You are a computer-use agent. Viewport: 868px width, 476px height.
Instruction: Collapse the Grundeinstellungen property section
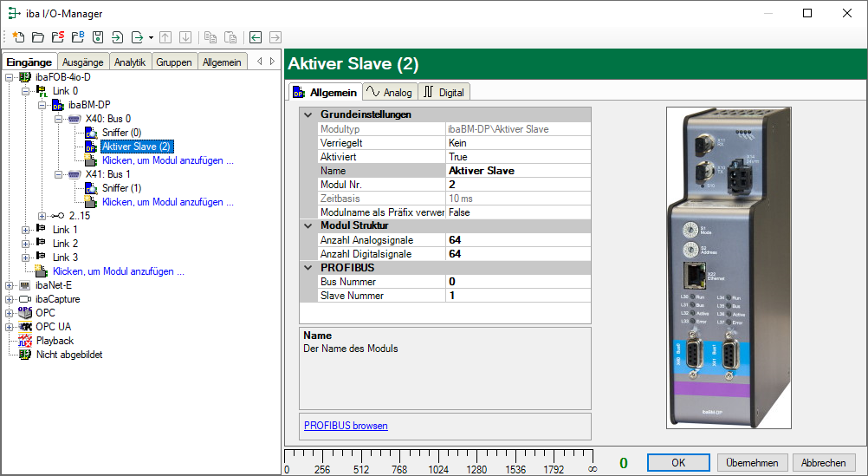pyautogui.click(x=308, y=114)
